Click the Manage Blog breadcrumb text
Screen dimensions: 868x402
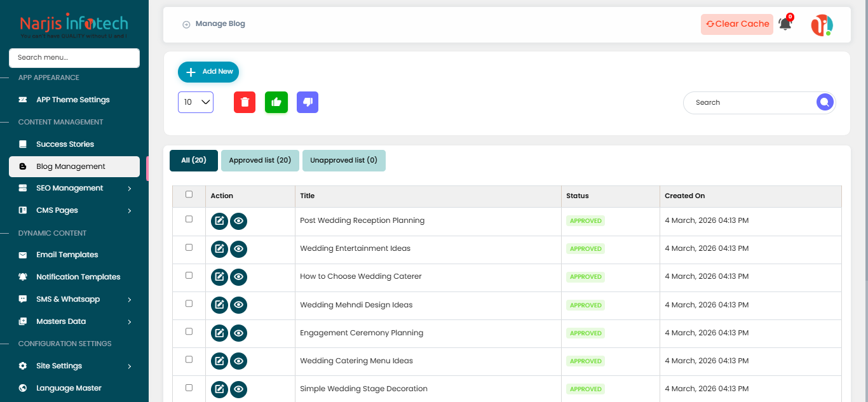(x=220, y=24)
